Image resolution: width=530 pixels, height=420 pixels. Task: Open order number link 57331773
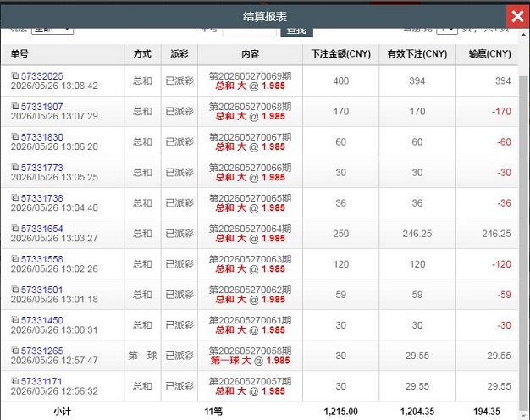[42, 168]
